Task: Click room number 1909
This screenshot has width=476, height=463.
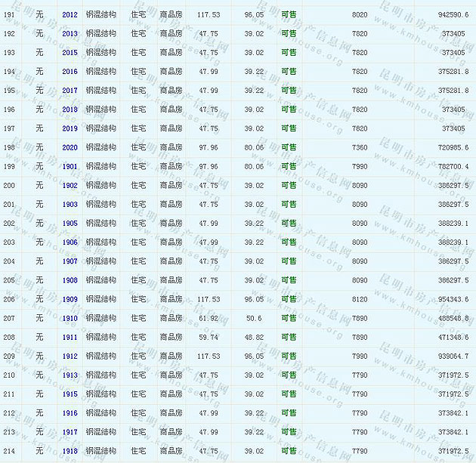Action: pos(70,299)
